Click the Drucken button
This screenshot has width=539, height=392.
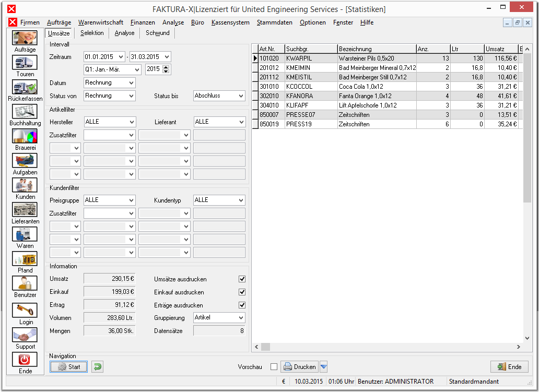click(300, 366)
